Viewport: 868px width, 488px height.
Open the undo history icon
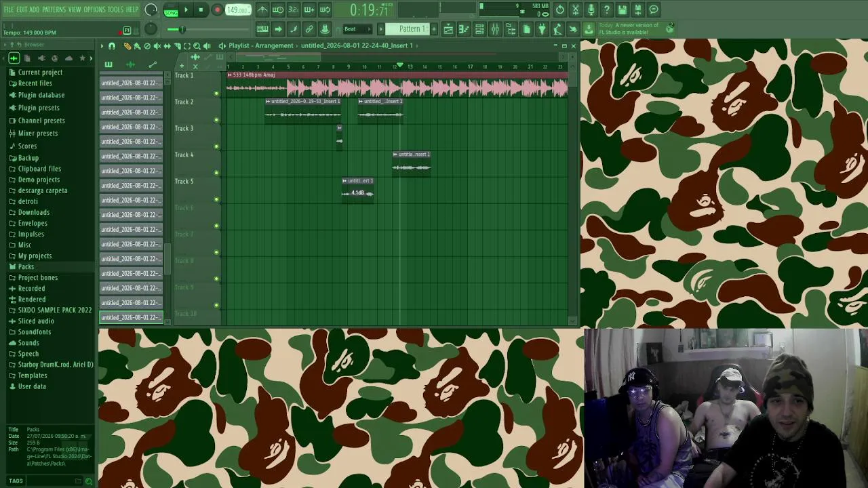point(560,9)
